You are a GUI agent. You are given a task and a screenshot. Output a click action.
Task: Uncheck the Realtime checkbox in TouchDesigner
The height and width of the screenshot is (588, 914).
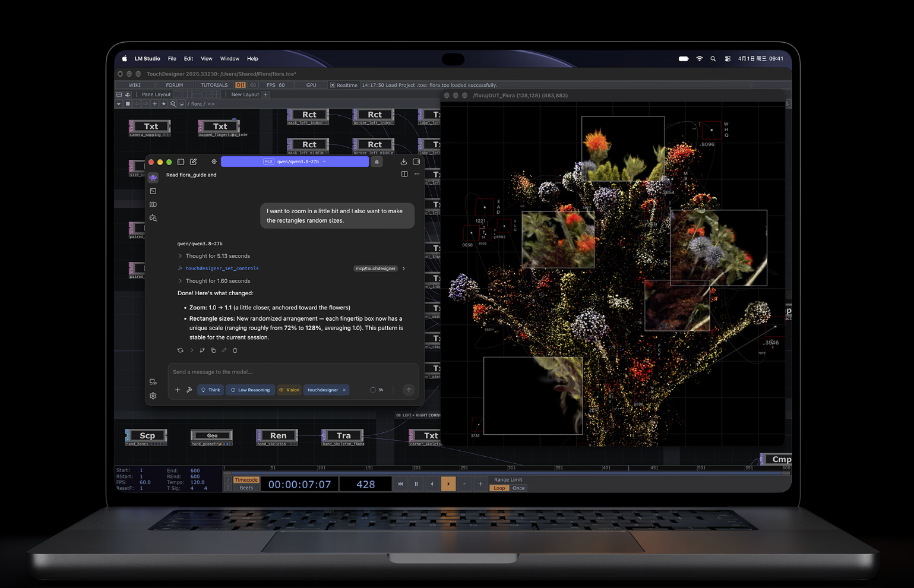333,85
